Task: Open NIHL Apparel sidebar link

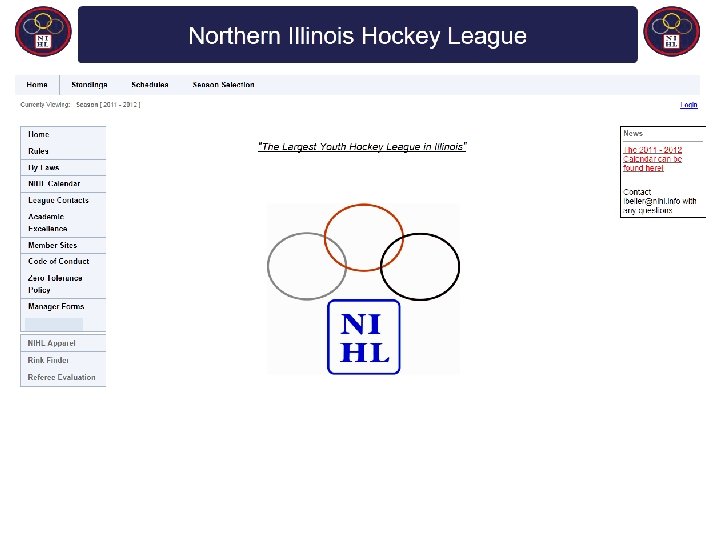Action: (x=51, y=343)
